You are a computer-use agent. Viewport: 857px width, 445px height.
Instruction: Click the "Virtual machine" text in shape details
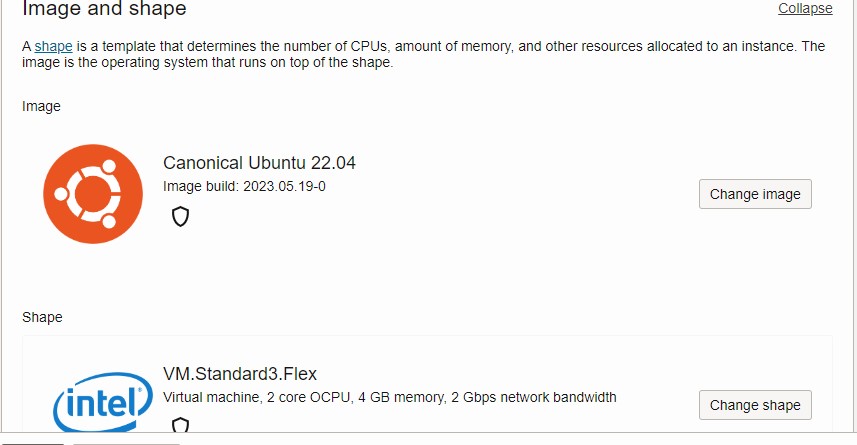[210, 397]
